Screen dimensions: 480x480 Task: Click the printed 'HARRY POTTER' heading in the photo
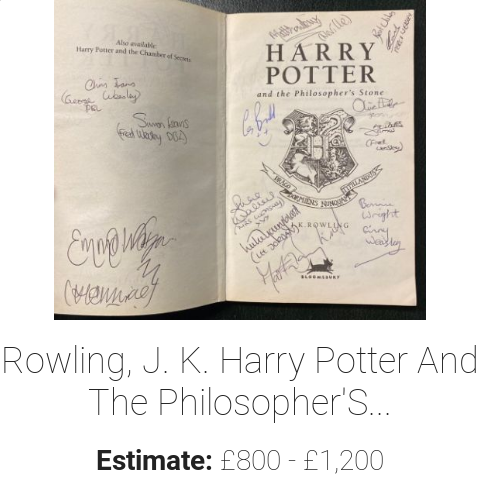coord(321,63)
